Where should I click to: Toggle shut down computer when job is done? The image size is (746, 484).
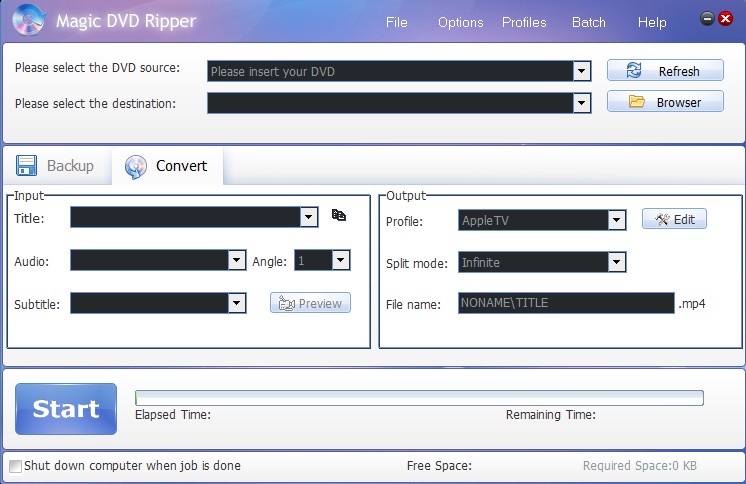(x=15, y=466)
